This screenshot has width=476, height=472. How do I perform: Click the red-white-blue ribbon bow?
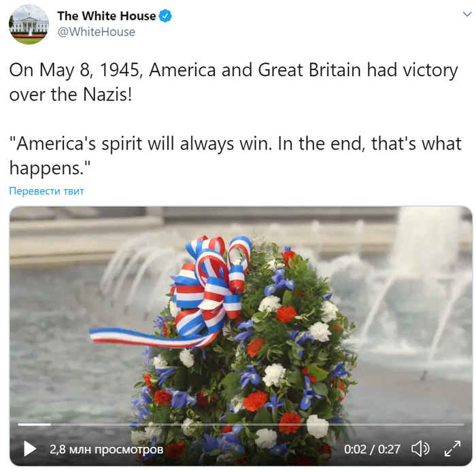(x=212, y=286)
